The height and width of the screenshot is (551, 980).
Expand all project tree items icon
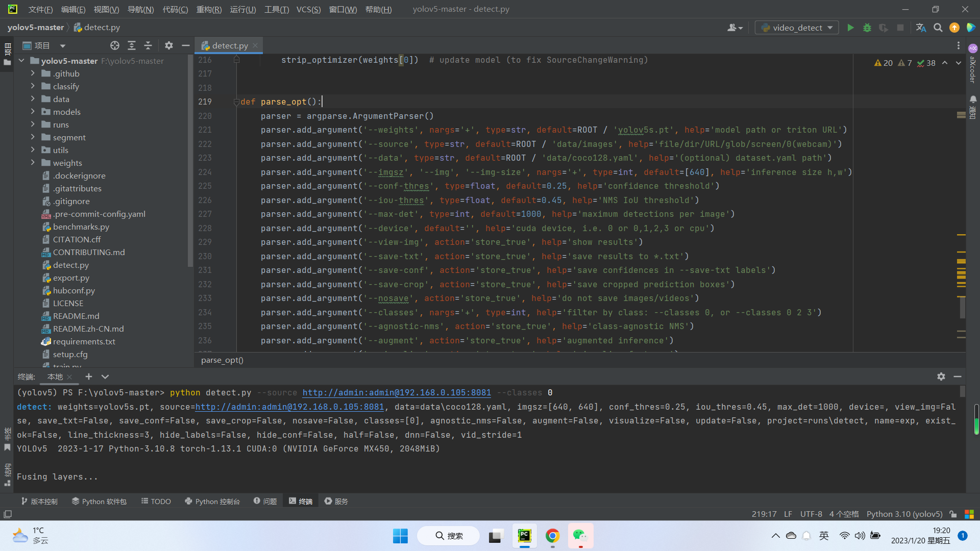tap(132, 45)
